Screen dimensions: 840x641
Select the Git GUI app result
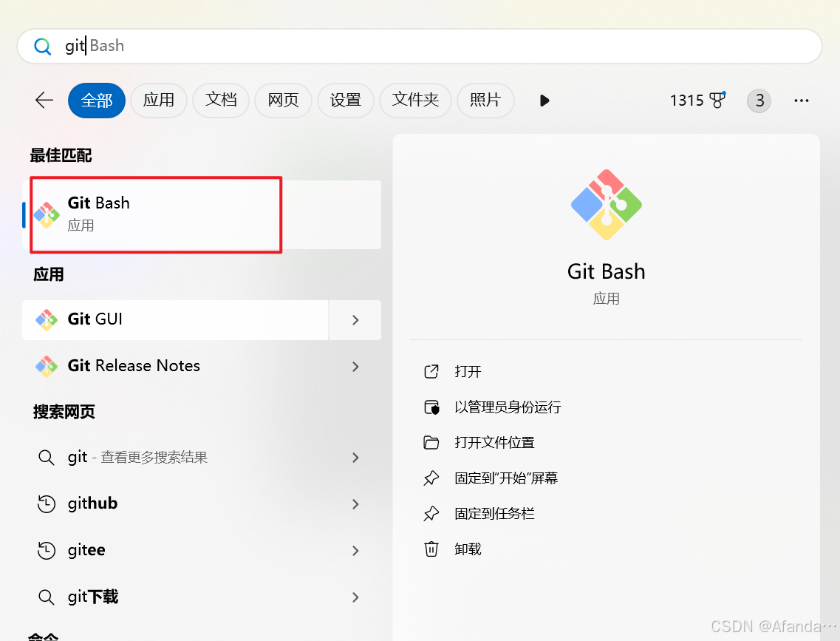pos(175,320)
